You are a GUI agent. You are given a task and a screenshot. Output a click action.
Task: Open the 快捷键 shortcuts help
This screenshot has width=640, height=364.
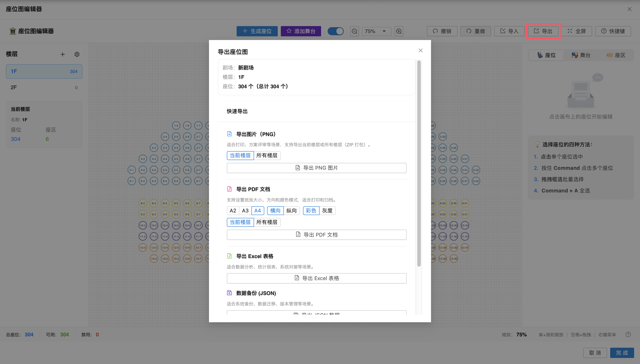613,31
